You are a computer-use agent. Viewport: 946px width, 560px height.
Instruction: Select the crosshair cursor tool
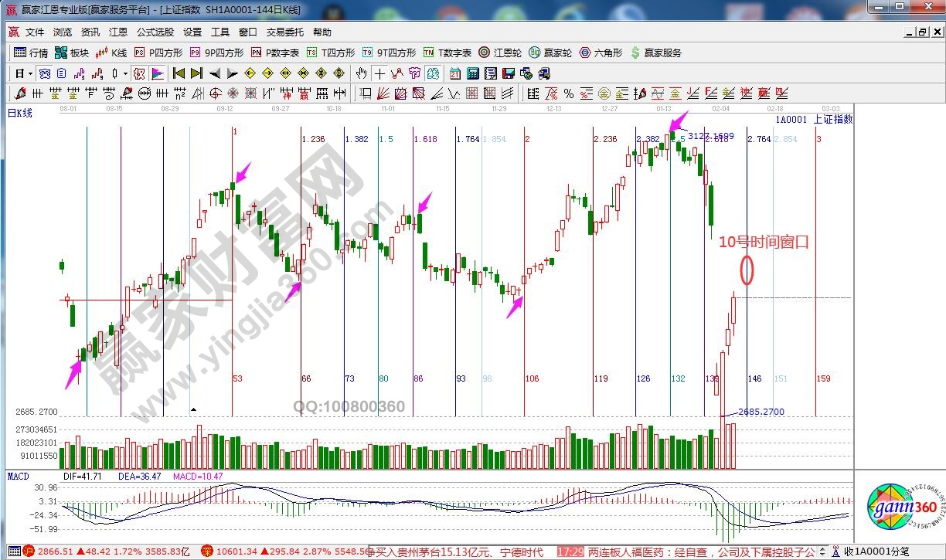[x=379, y=74]
